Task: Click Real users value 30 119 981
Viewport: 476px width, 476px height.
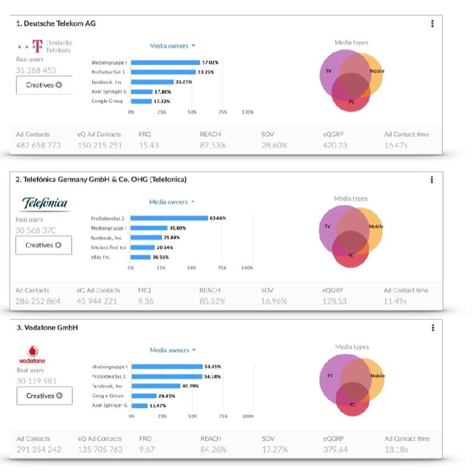Action: click(x=36, y=381)
